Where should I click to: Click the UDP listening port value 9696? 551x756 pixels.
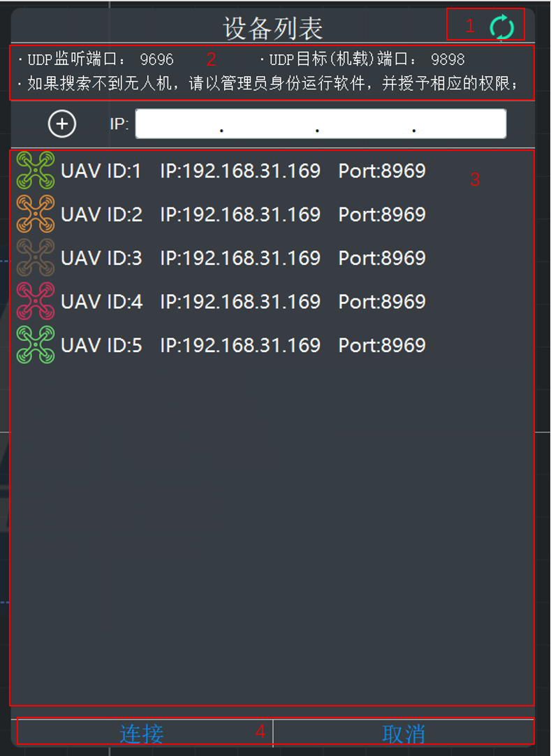point(157,59)
